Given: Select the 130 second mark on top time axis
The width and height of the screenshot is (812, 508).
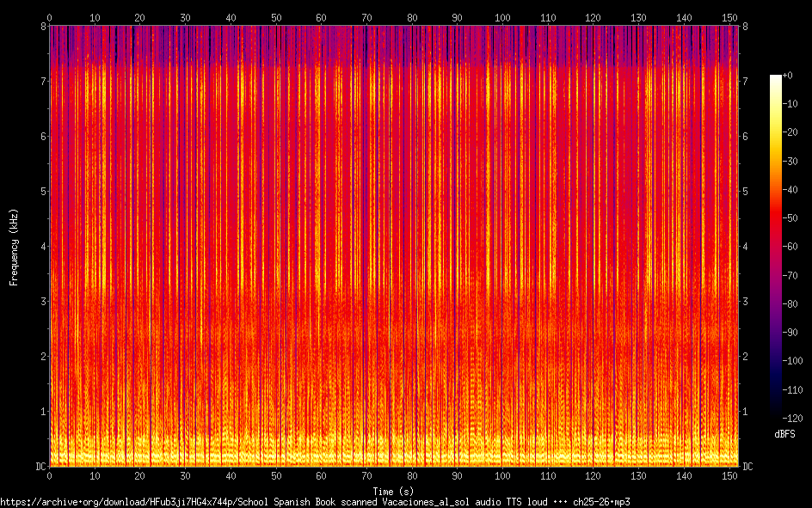Looking at the screenshot, I should [638, 17].
